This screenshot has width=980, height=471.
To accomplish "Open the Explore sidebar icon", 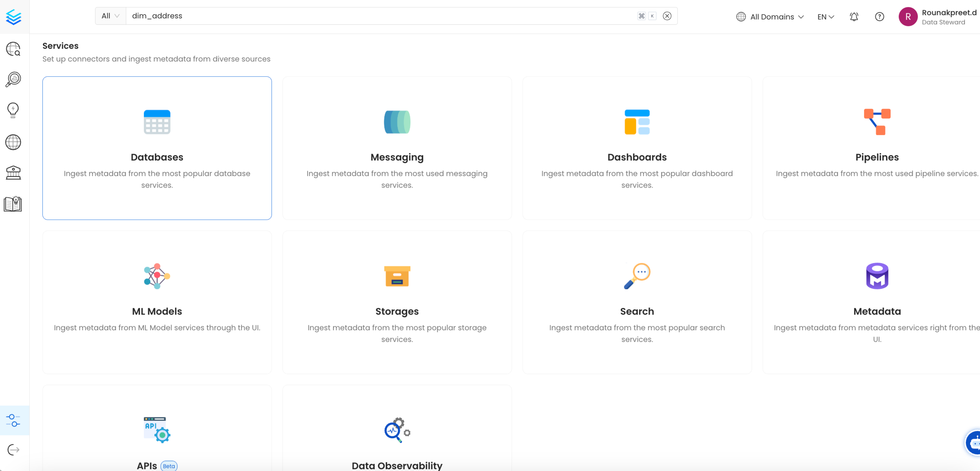I will point(13,49).
